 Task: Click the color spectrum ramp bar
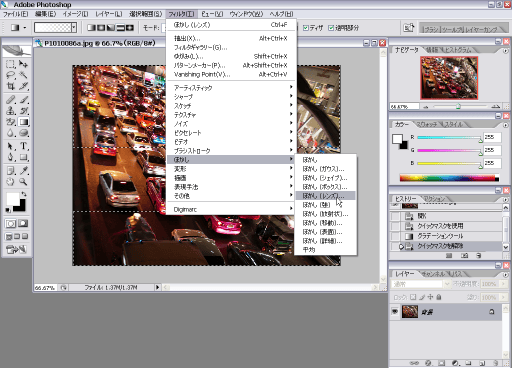449,178
